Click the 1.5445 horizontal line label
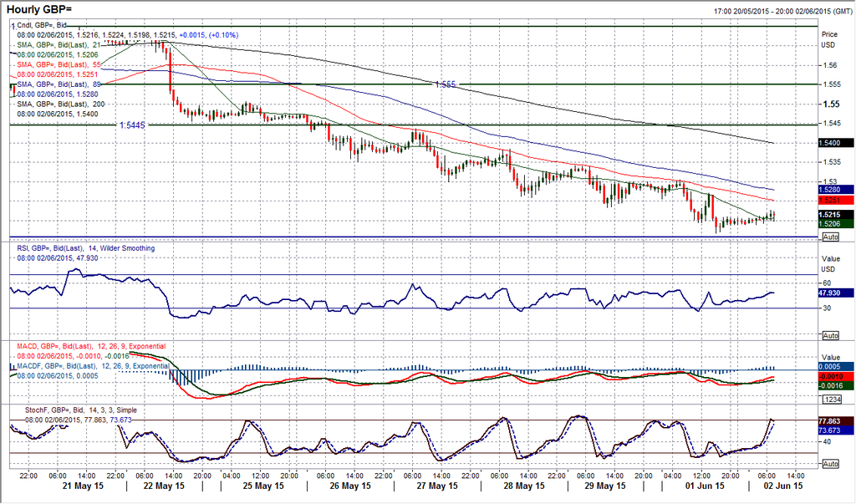This screenshot has width=856, height=504. (133, 125)
